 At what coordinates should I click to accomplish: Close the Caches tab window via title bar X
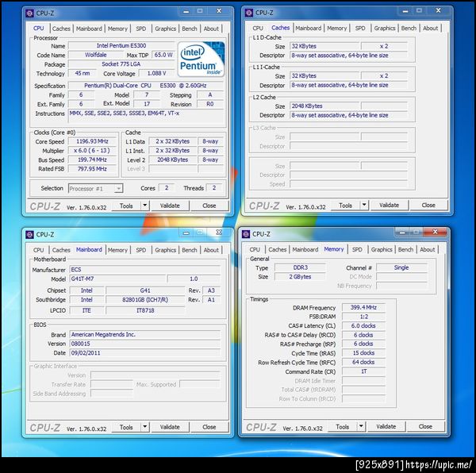(x=438, y=10)
